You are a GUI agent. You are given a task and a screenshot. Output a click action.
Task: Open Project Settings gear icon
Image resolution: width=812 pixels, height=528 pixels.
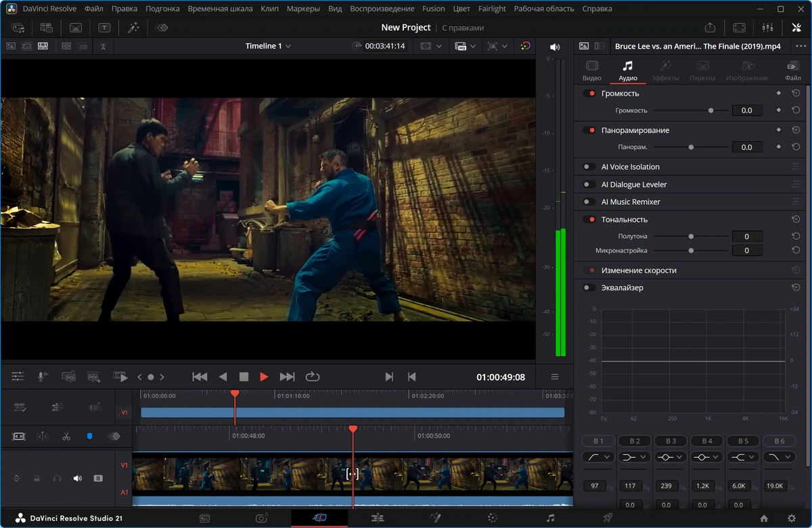(x=792, y=519)
